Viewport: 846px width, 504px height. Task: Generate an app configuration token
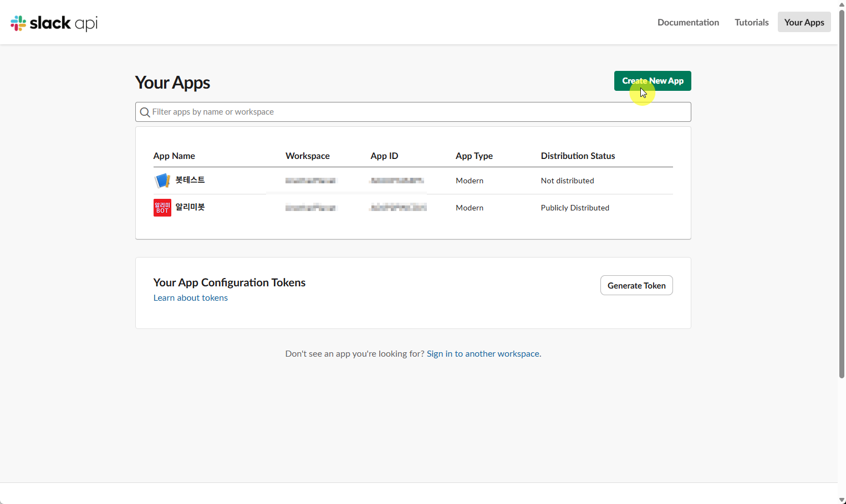pyautogui.click(x=636, y=285)
